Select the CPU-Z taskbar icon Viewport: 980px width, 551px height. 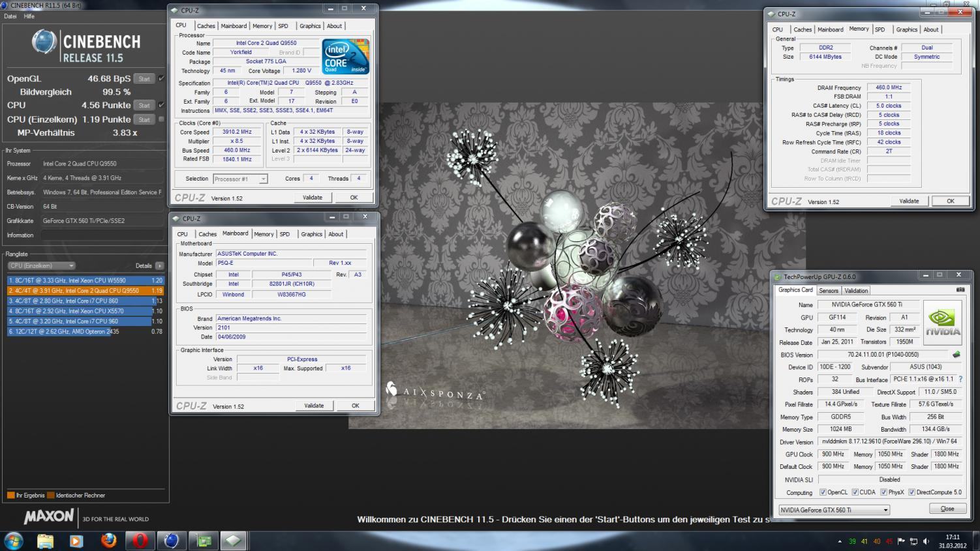234,541
